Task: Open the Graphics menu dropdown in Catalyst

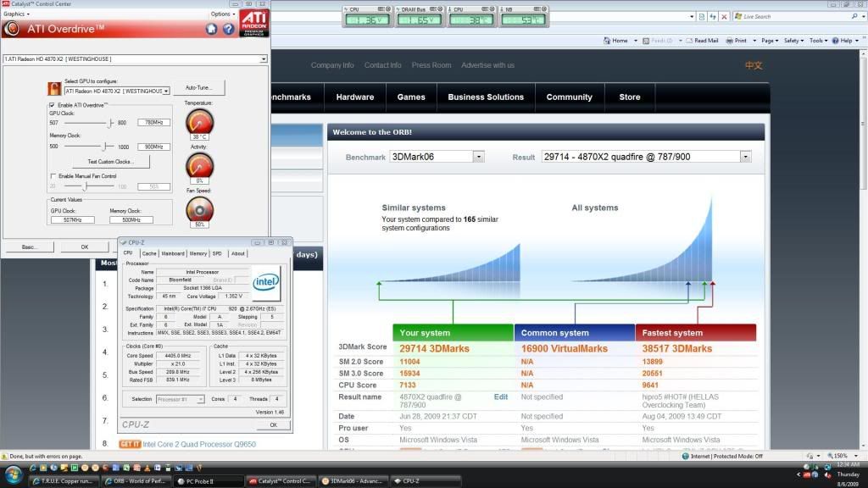Action: point(16,14)
